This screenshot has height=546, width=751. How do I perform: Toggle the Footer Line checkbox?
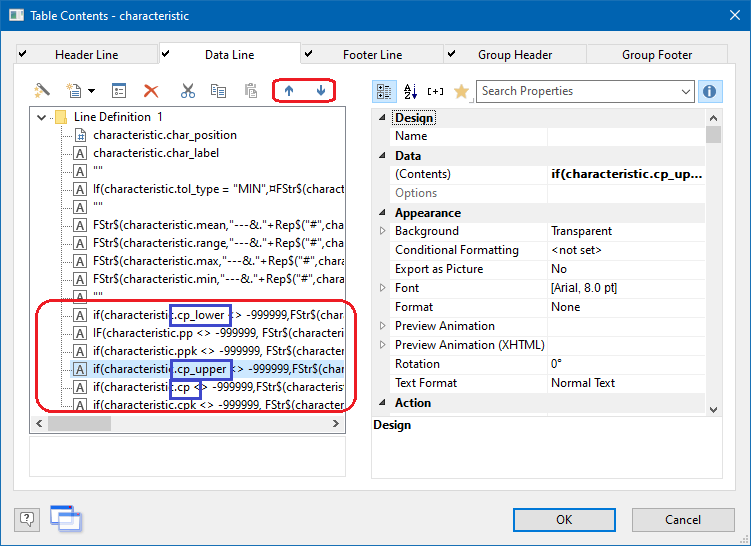(x=308, y=54)
